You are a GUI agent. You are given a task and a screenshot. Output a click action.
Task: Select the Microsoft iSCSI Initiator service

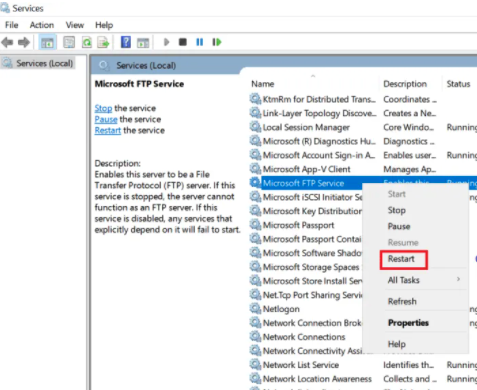click(312, 197)
